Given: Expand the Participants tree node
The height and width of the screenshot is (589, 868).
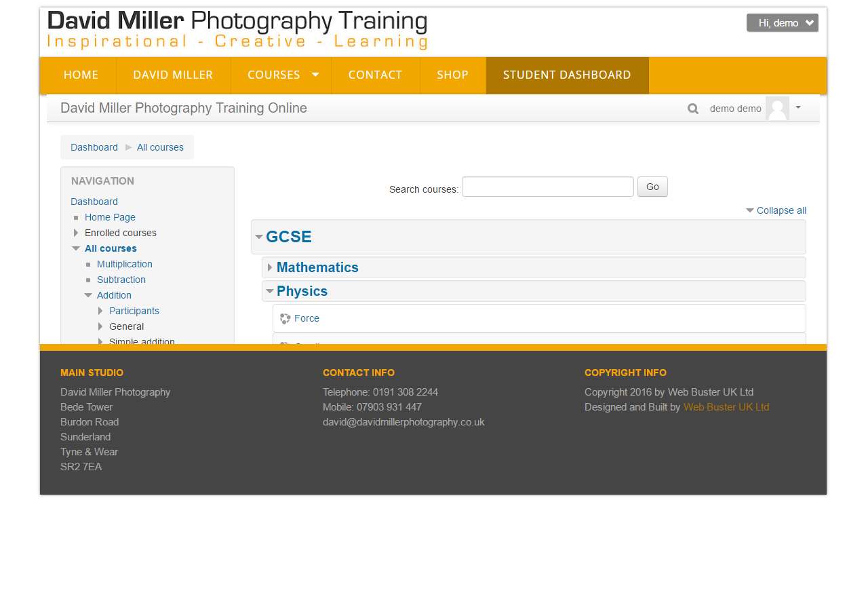Looking at the screenshot, I should pyautogui.click(x=100, y=311).
